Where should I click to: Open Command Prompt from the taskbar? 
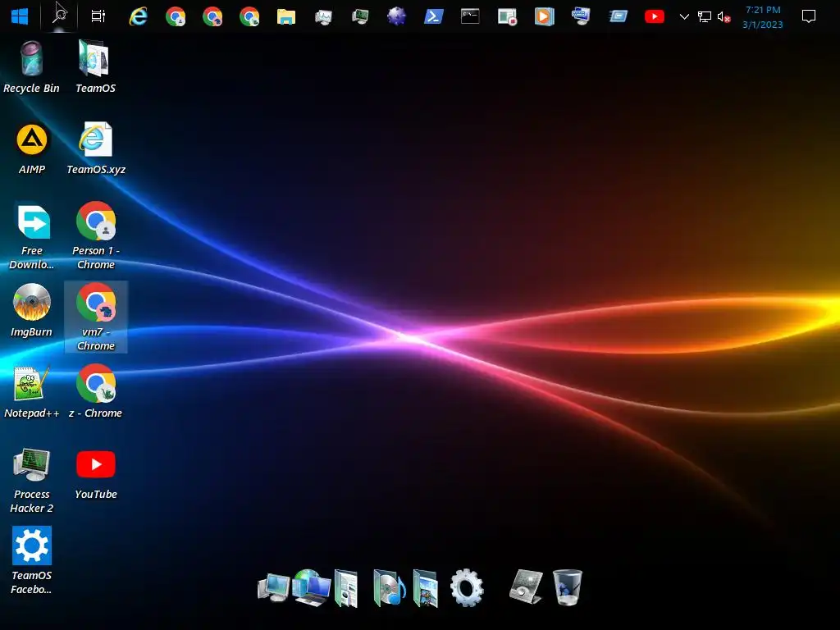tap(470, 16)
